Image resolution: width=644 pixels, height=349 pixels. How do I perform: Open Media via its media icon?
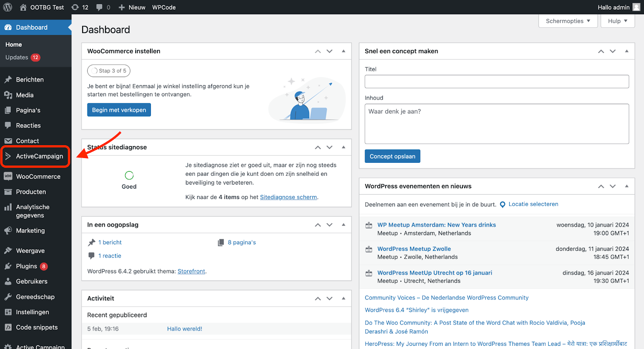tap(8, 95)
